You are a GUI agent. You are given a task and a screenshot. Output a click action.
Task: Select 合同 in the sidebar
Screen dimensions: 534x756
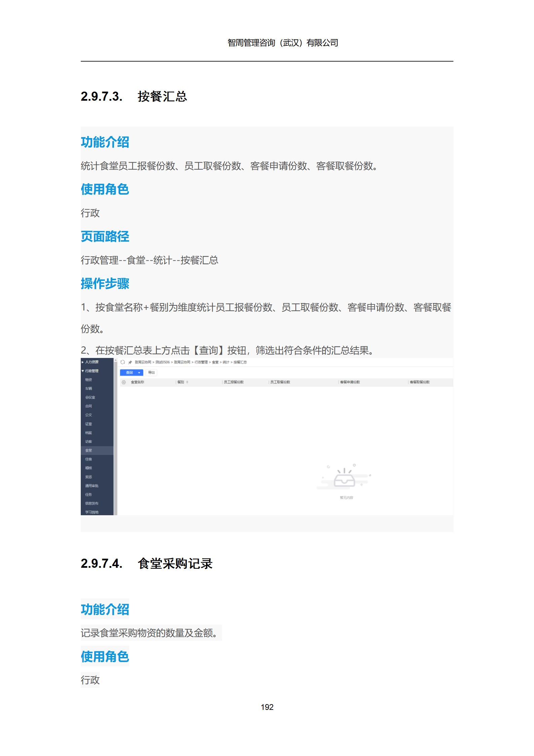[88, 406]
